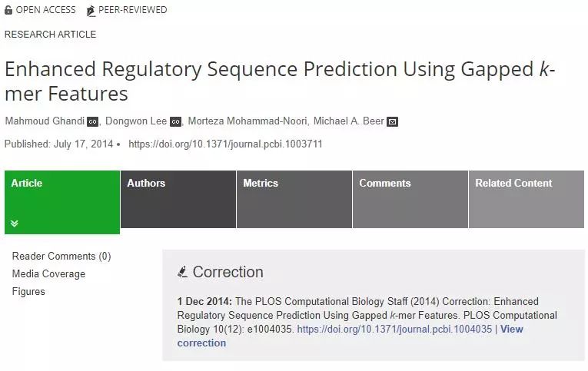This screenshot has height=371, width=588.
Task: Go to Media Coverage section
Action: pos(48,273)
